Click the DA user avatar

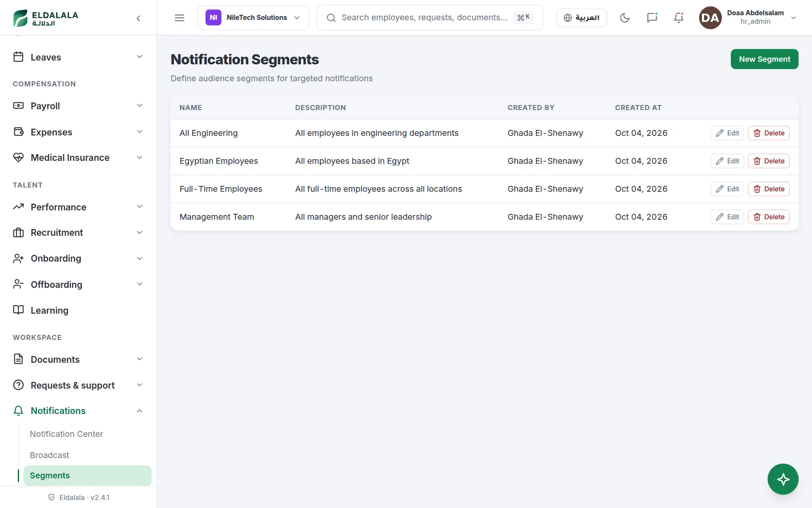710,18
